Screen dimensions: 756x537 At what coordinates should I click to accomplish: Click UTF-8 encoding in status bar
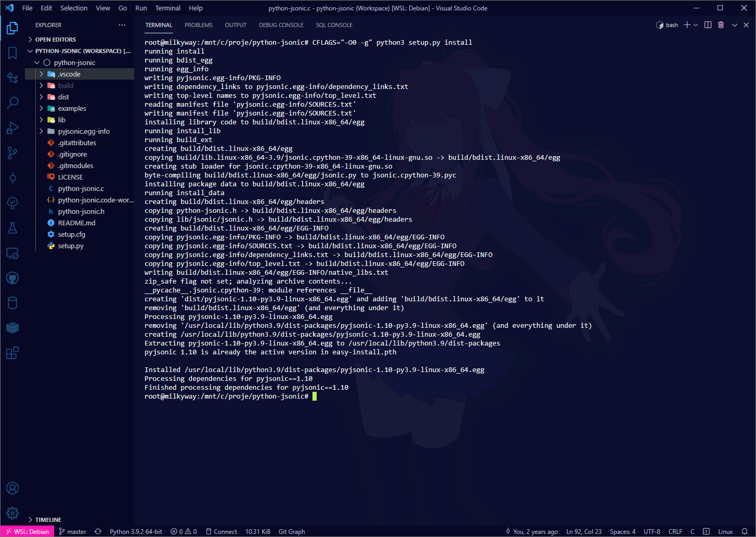point(652,532)
